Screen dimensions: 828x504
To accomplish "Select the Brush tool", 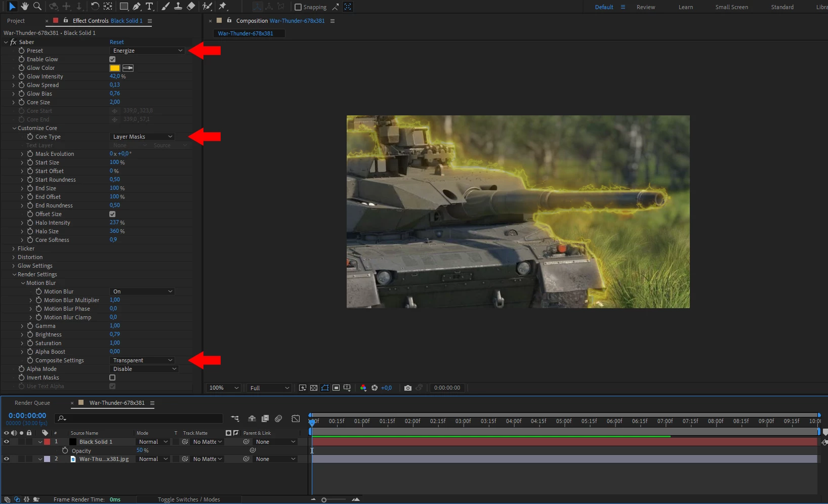I will (165, 7).
